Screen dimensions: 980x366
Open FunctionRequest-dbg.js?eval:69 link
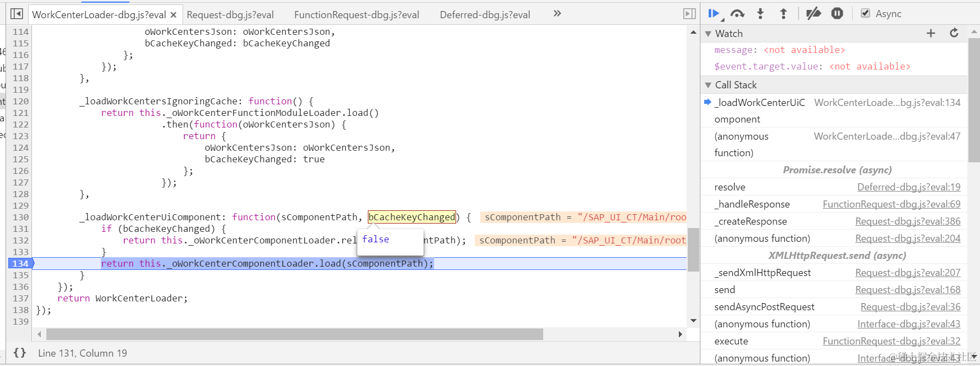tap(891, 204)
